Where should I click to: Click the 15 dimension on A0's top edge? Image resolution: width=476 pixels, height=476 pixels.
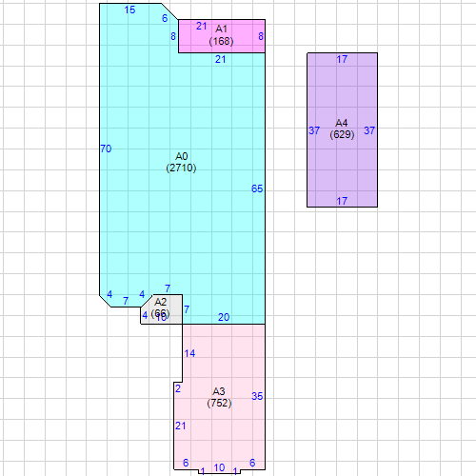click(129, 10)
